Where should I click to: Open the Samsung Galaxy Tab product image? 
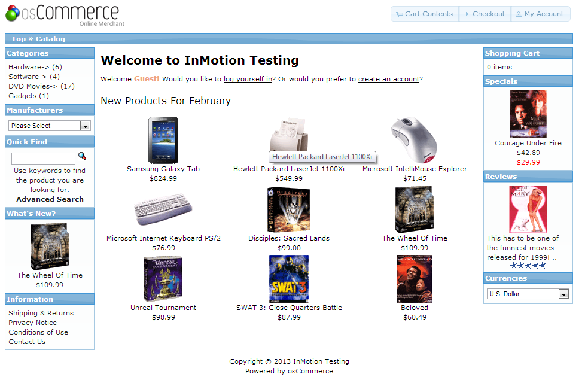click(163, 140)
